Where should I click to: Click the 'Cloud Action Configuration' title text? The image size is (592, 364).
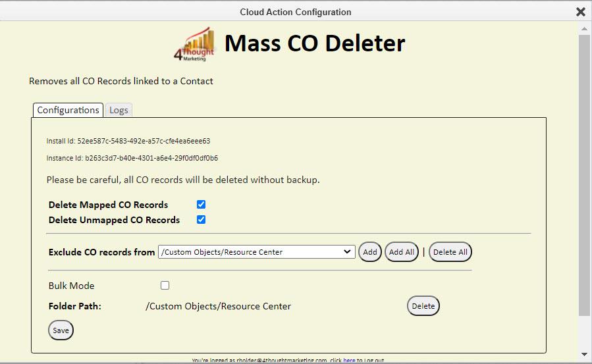[x=296, y=12]
